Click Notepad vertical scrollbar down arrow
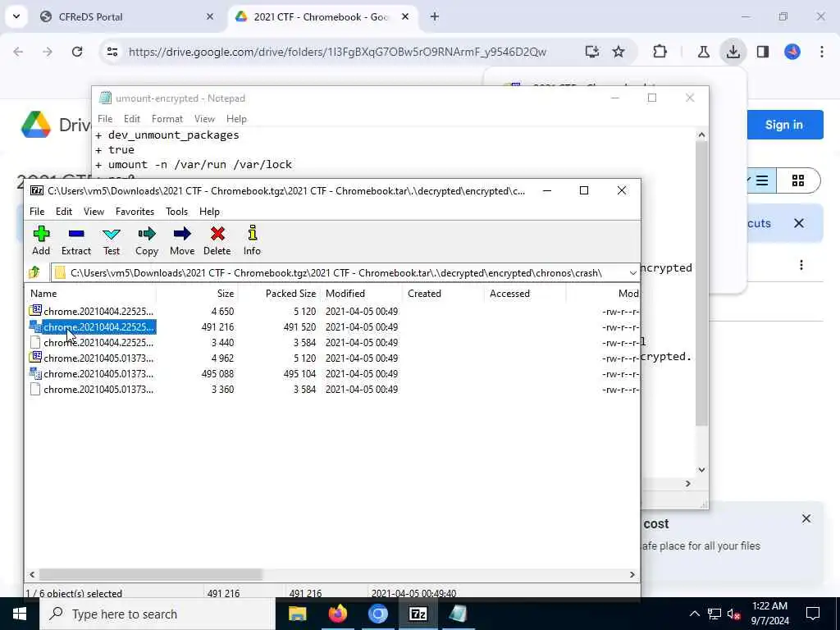 702,470
